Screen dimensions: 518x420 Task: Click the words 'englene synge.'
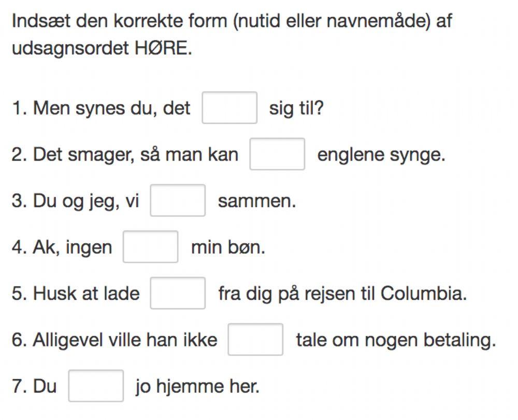tap(381, 155)
